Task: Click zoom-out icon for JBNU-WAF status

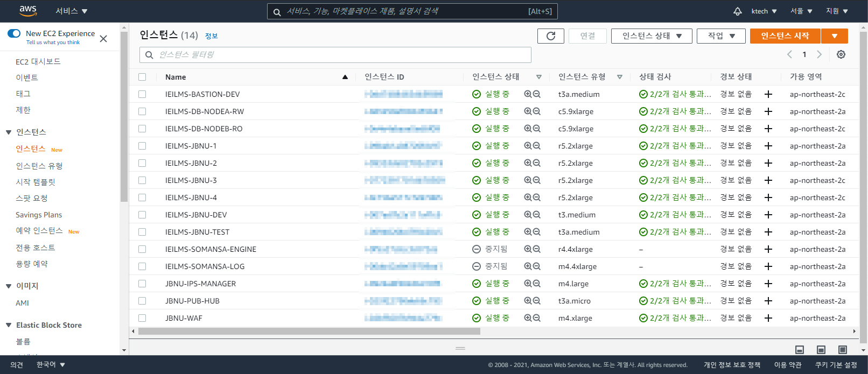Action: click(x=536, y=318)
